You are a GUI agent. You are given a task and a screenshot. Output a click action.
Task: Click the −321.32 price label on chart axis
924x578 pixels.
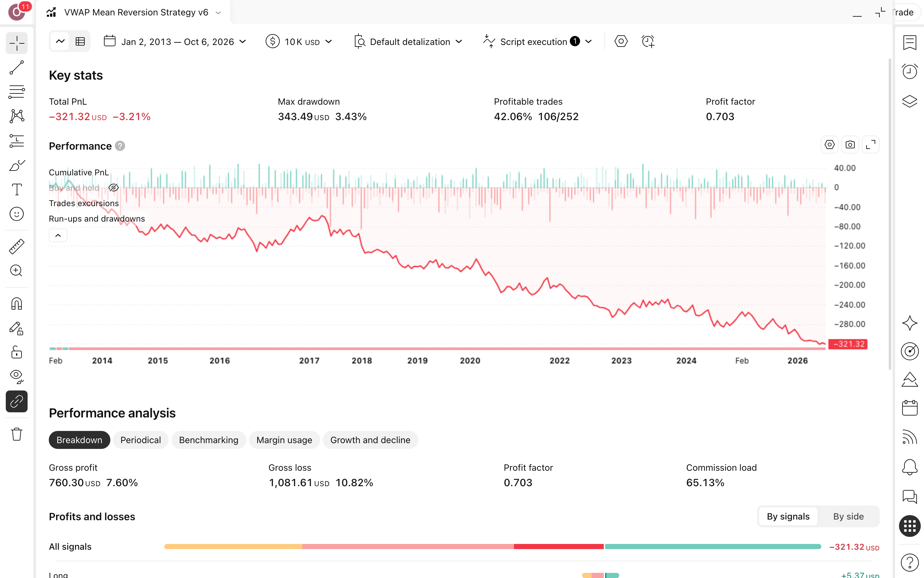pyautogui.click(x=848, y=344)
